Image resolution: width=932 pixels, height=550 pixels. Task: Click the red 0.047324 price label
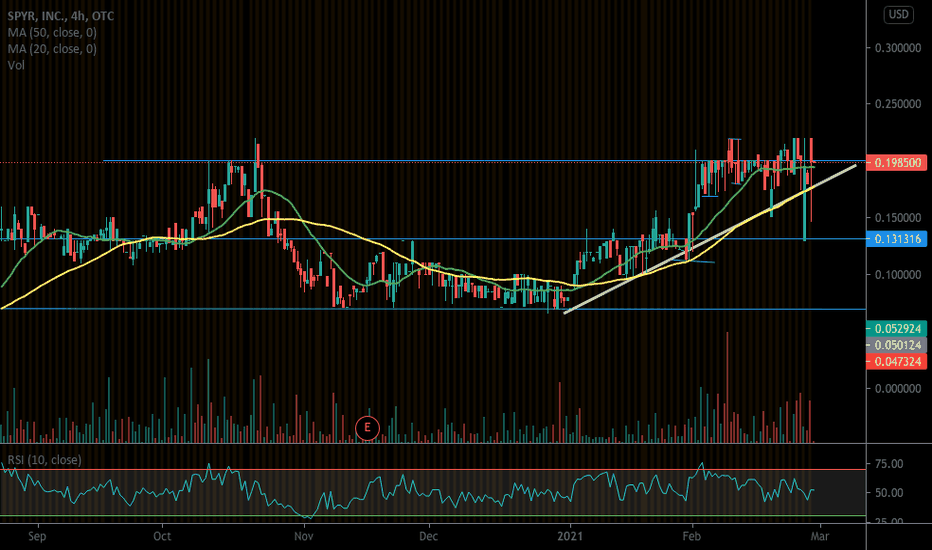(896, 361)
